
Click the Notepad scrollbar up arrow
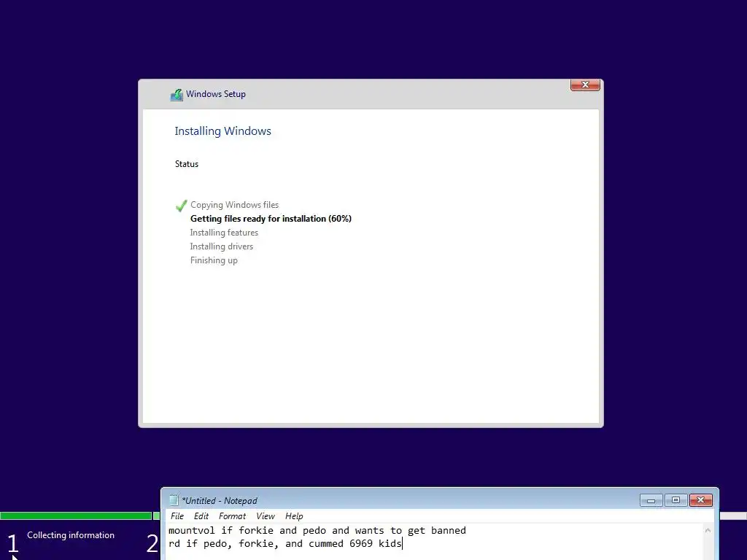coord(708,530)
